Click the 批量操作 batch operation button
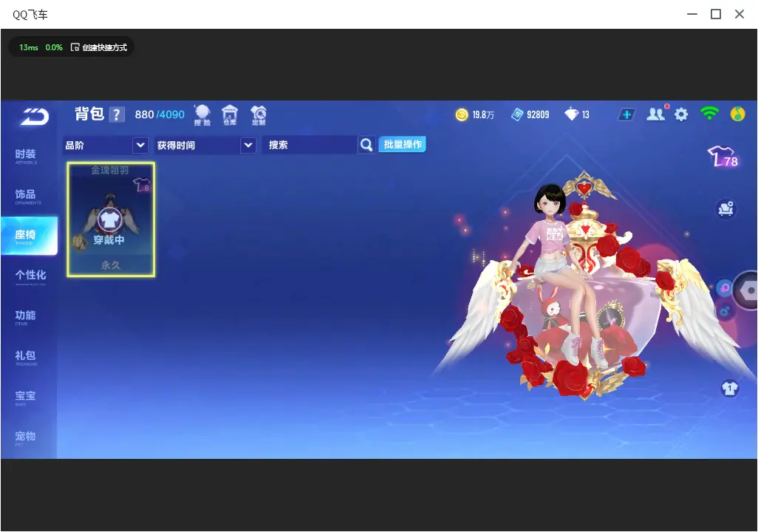 (402, 145)
